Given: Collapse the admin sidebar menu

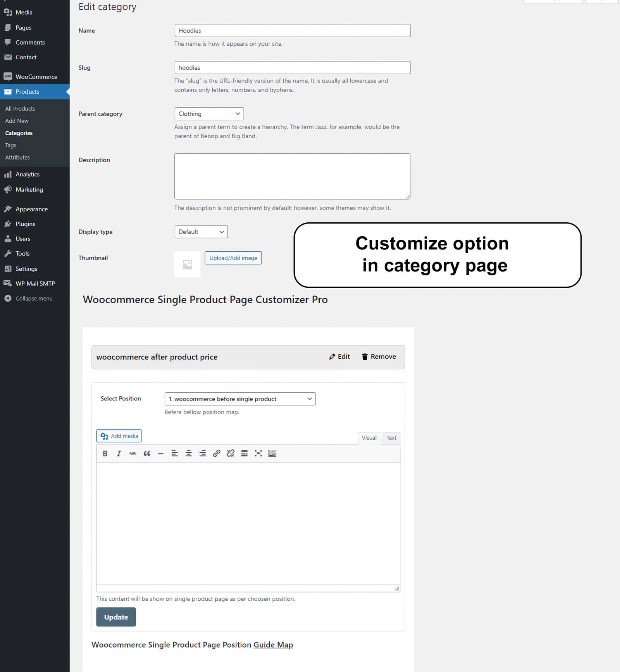Looking at the screenshot, I should click(x=35, y=298).
